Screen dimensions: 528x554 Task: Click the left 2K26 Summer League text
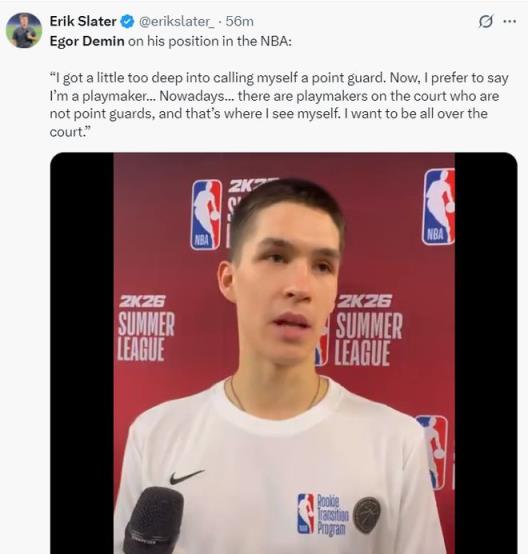click(146, 328)
